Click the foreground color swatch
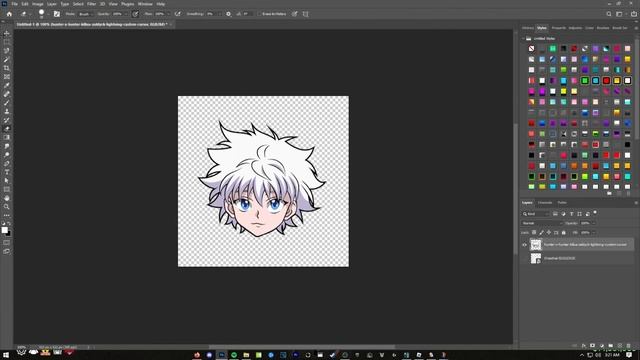The width and height of the screenshot is (640, 360). click(4, 230)
